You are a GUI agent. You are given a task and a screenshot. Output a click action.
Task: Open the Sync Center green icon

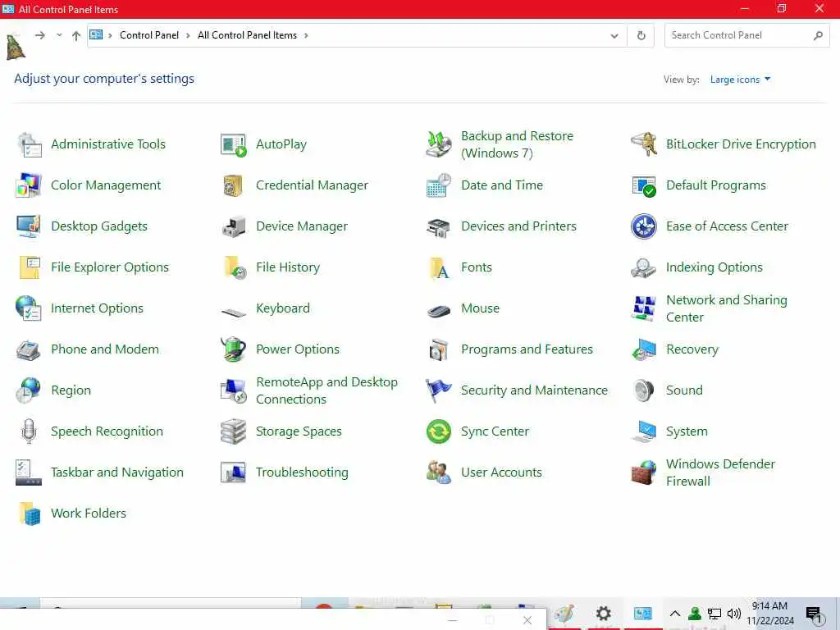tap(439, 431)
